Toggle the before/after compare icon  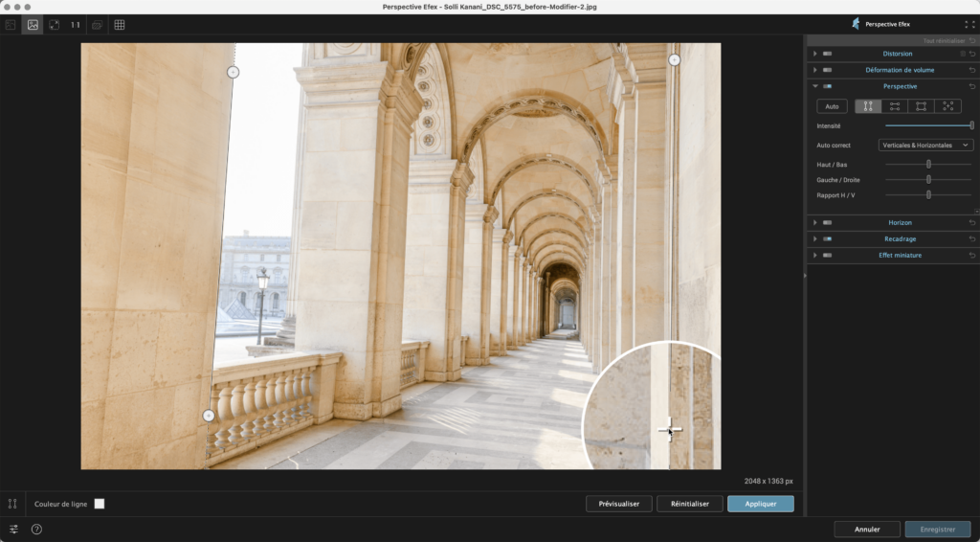[97, 25]
